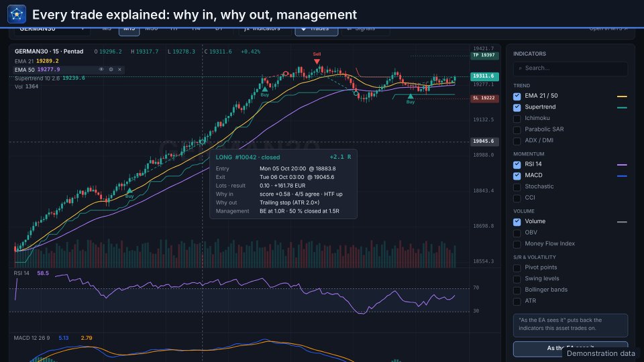Click the MACD 12 26 9 pane label
This screenshot has width=644, height=362.
point(32,338)
